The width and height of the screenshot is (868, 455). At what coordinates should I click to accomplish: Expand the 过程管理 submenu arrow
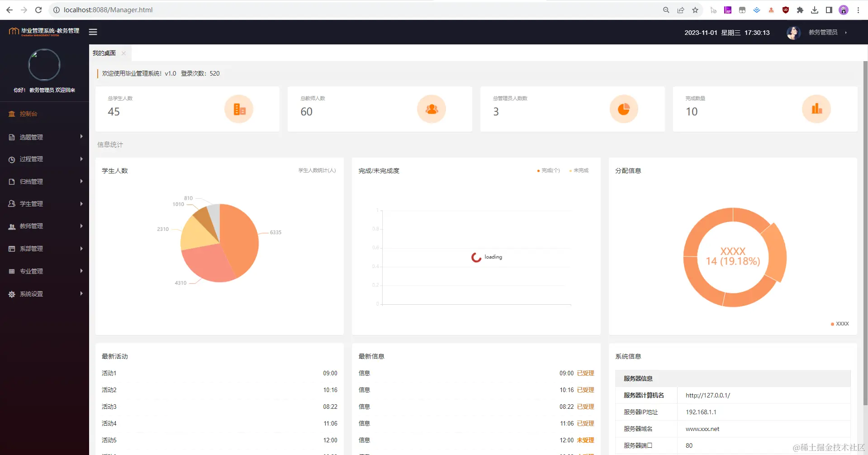(x=81, y=159)
